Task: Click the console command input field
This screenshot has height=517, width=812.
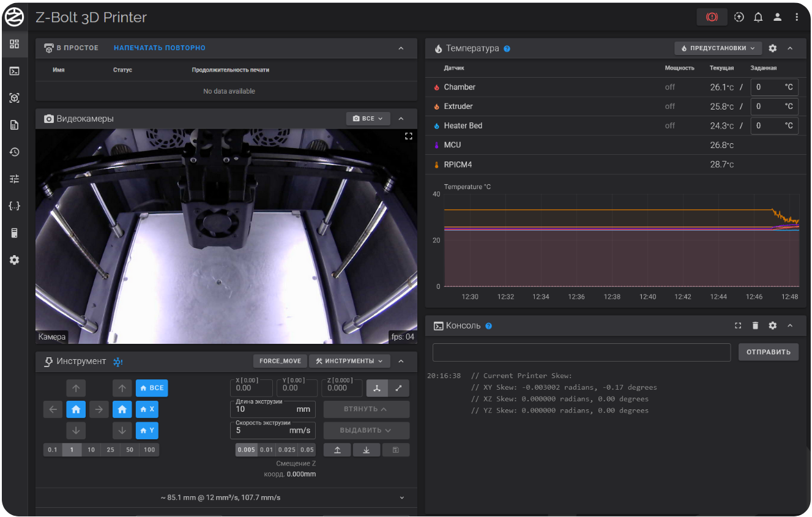Action: coord(581,352)
